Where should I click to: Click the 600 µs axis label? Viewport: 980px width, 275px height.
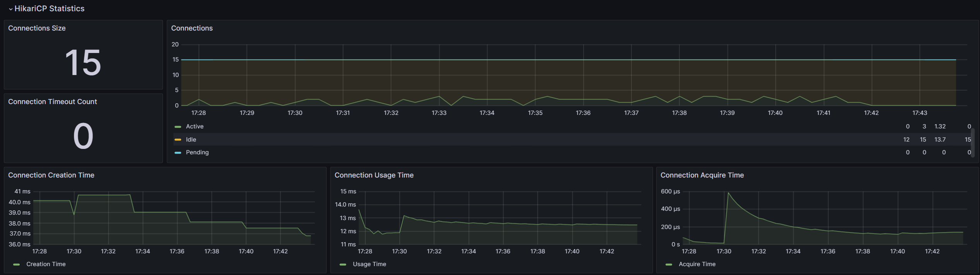pos(670,191)
